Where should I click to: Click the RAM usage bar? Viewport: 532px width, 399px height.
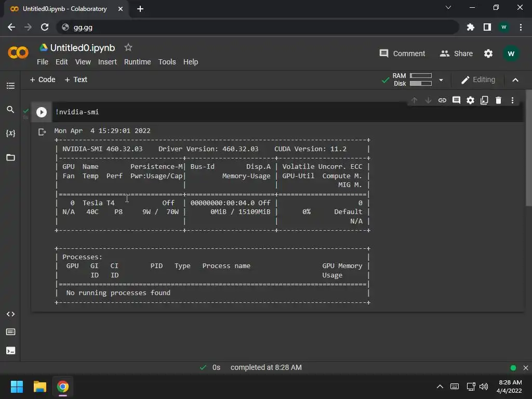(x=421, y=76)
